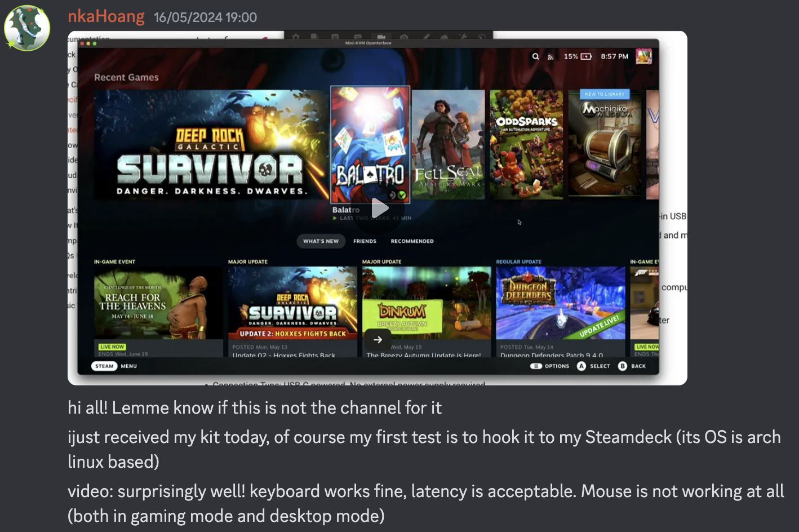The image size is (799, 532).
Task: Click the 'video: surprisingly well!' message paragraph
Action: (x=426, y=503)
